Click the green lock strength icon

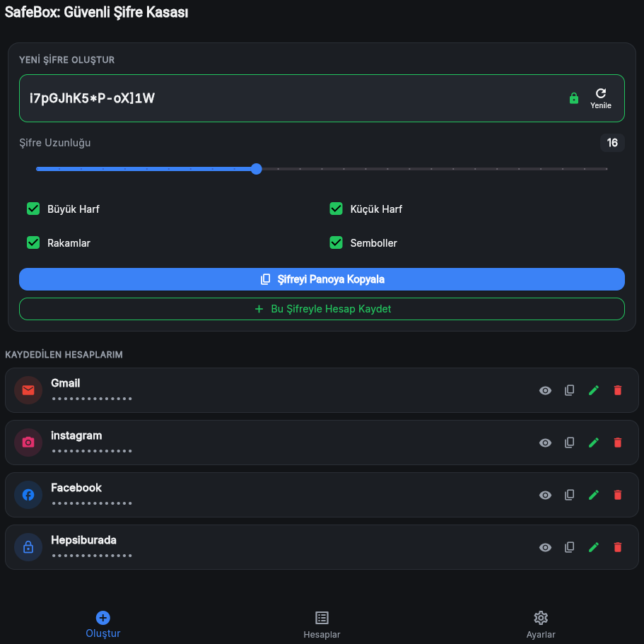(x=574, y=98)
